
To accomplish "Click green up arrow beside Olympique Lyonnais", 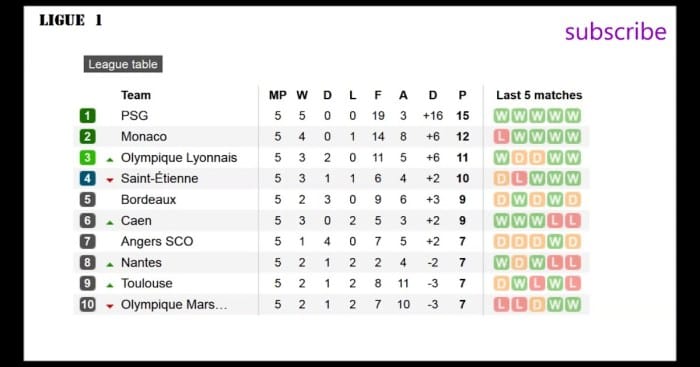I will click(x=110, y=159).
